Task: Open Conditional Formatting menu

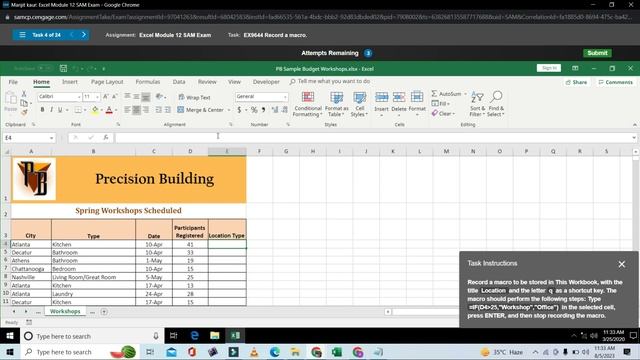Action: [x=308, y=104]
